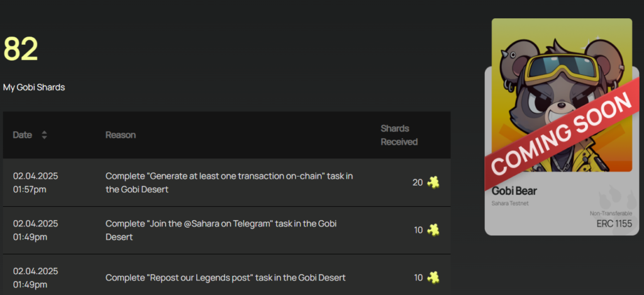Click the 02.04.2025 01:57pm date cell
Viewport: 644px width, 295px height.
pos(35,182)
